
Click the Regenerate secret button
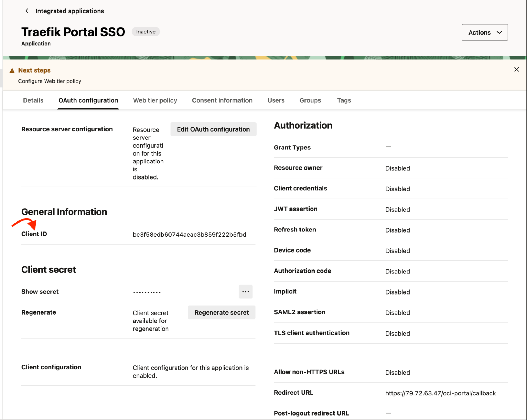tap(221, 312)
